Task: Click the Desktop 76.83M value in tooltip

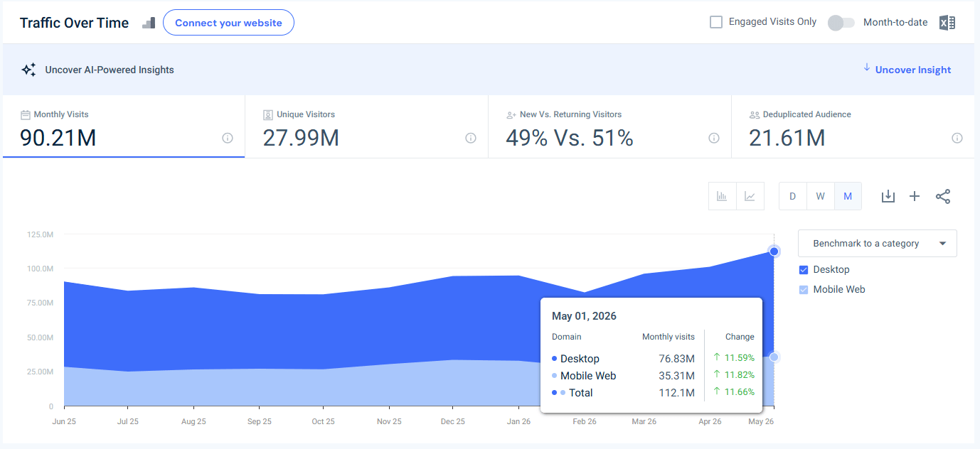Action: pos(676,359)
